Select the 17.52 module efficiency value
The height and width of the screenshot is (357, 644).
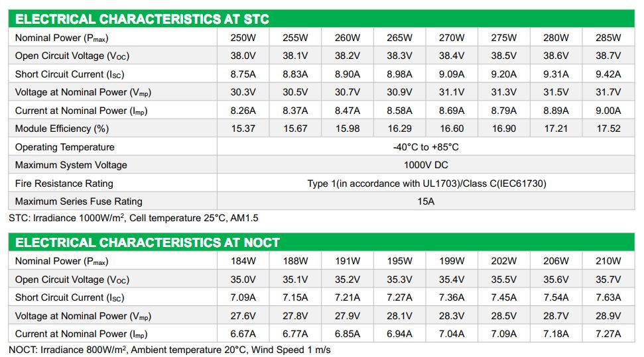(x=608, y=128)
